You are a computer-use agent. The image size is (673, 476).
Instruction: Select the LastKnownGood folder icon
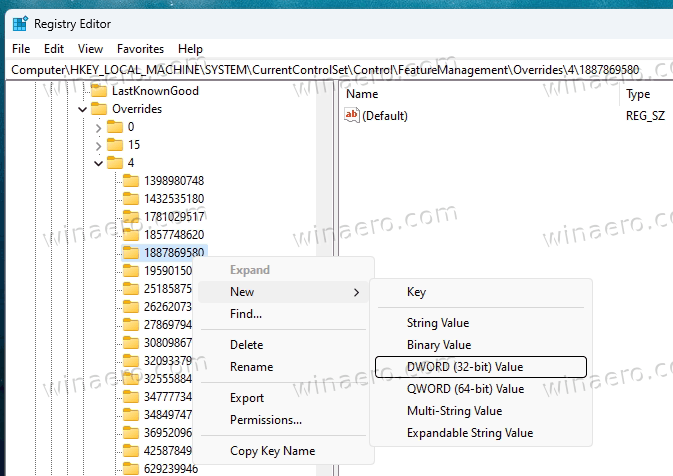pos(99,91)
